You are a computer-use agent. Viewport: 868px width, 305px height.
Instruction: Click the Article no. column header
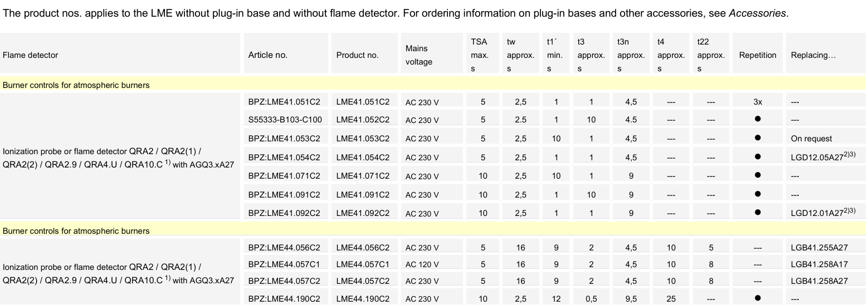click(268, 55)
